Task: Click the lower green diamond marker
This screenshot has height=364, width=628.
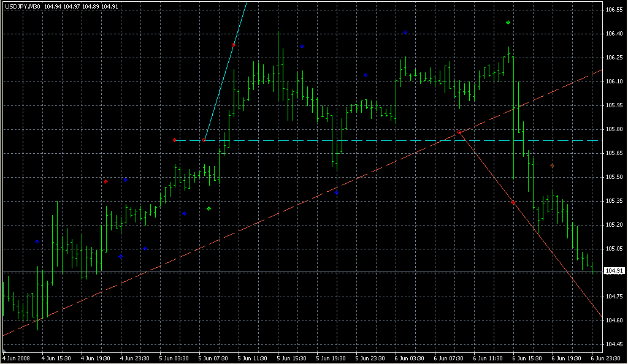Action: [209, 209]
